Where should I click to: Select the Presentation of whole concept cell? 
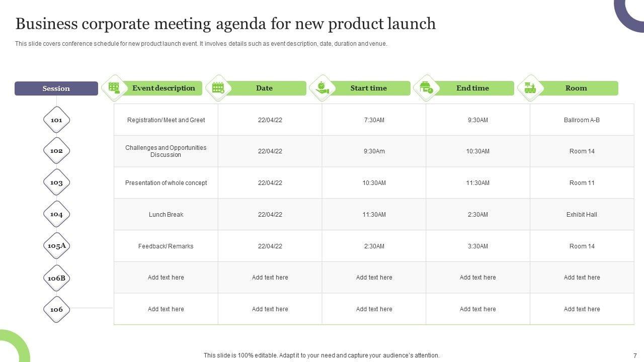click(166, 183)
